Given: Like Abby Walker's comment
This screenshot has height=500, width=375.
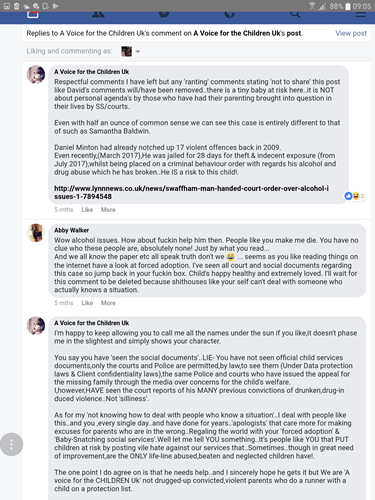Looking at the screenshot, I should pyautogui.click(x=87, y=303).
